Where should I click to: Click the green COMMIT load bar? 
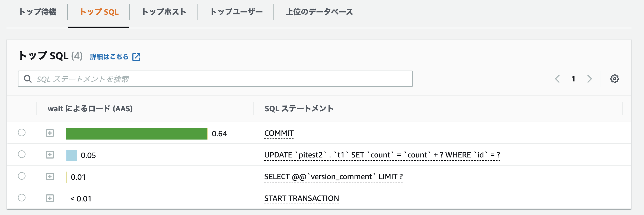136,134
